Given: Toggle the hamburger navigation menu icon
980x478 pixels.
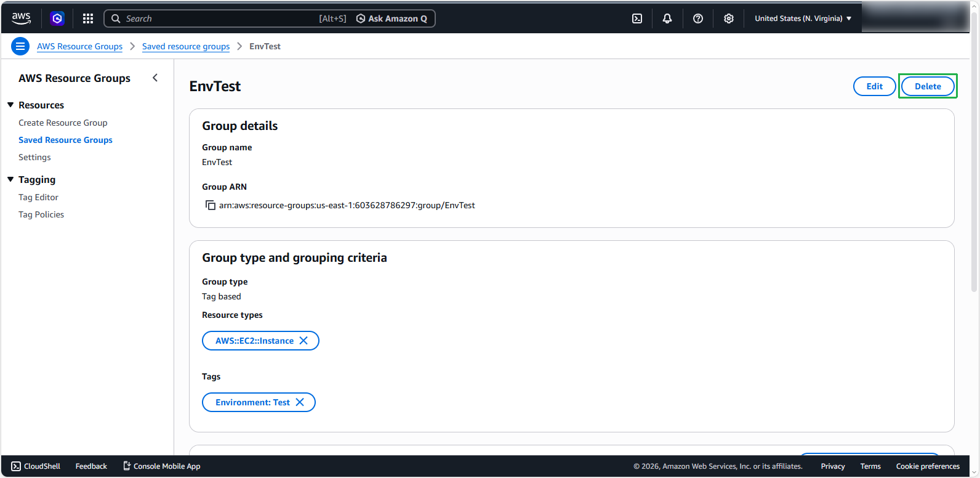Looking at the screenshot, I should pyautogui.click(x=20, y=46).
